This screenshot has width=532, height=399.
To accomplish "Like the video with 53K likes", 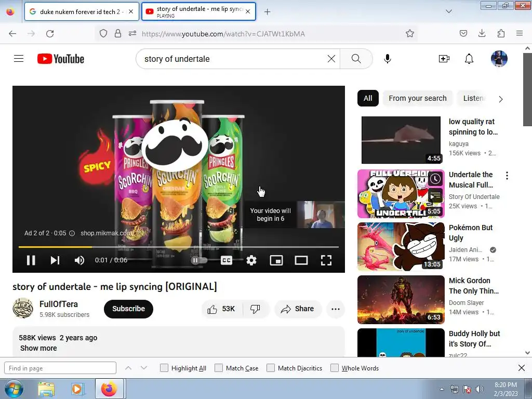I will [222, 309].
